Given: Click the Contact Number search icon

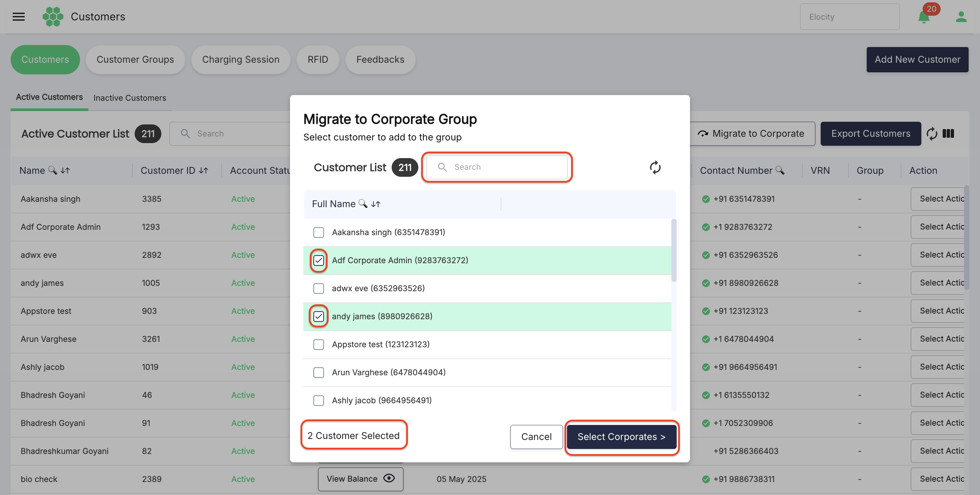Looking at the screenshot, I should click(780, 170).
